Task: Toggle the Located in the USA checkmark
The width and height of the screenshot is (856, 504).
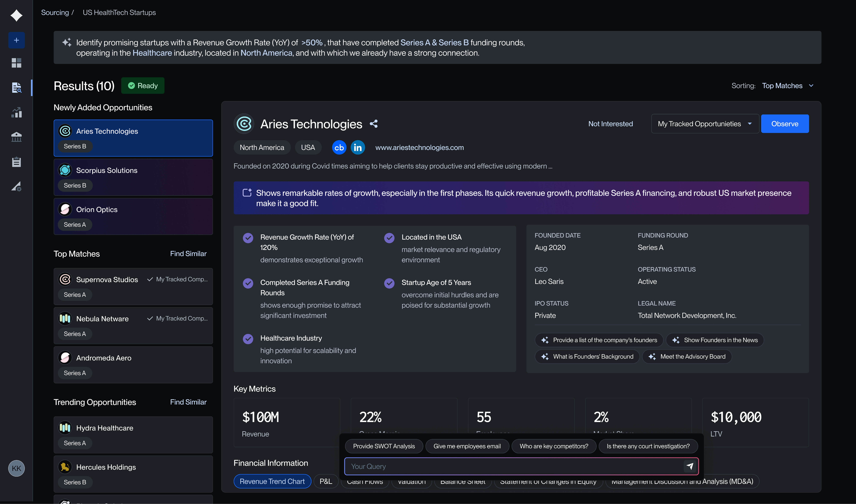Action: tap(389, 238)
